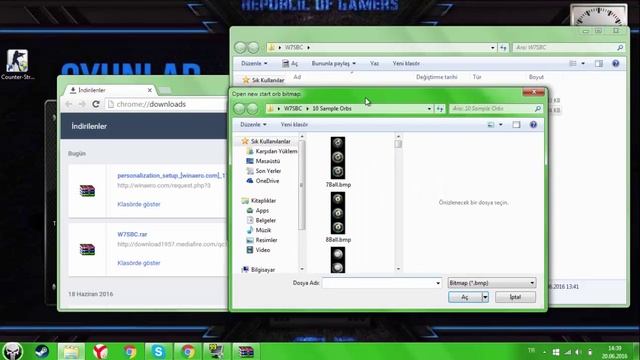Open the Müzik library
640x360 pixels.
(259, 230)
